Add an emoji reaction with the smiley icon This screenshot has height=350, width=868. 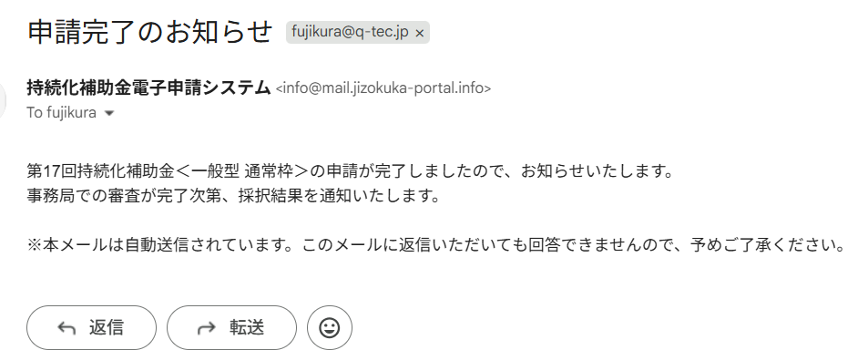pyautogui.click(x=330, y=328)
